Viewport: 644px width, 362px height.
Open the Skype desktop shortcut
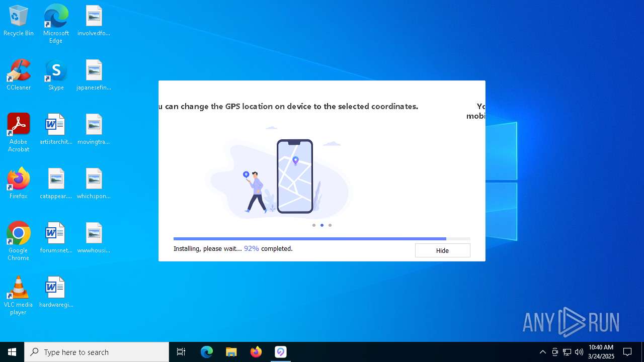click(x=56, y=75)
